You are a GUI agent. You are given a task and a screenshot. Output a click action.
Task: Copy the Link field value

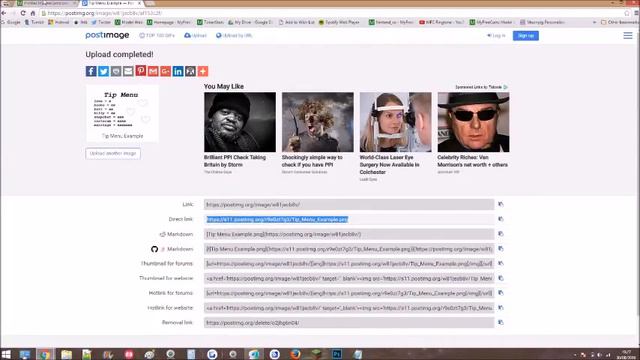coord(501,204)
